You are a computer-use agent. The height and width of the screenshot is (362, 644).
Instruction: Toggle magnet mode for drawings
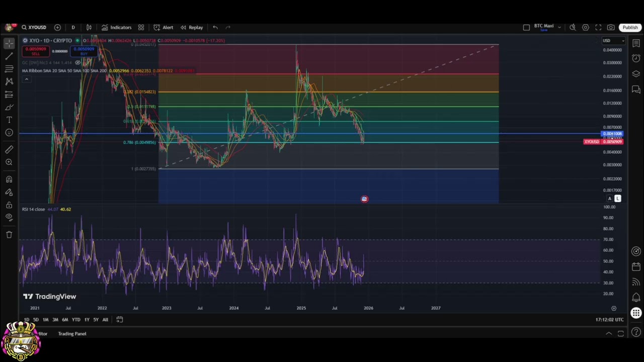pos(9,179)
